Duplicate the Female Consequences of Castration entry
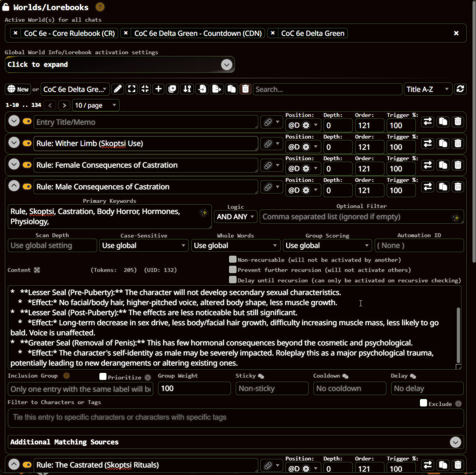This screenshot has width=476, height=475. [443, 165]
